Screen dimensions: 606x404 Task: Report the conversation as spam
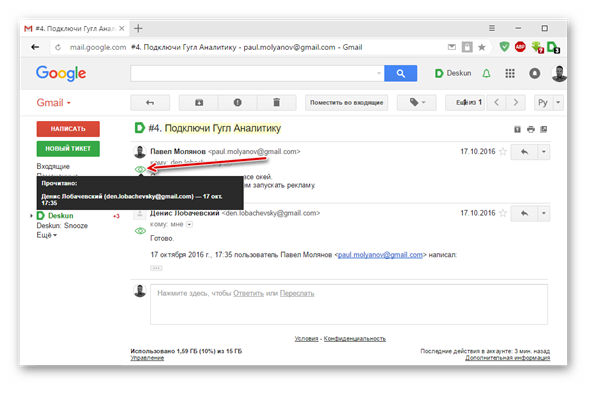point(237,102)
